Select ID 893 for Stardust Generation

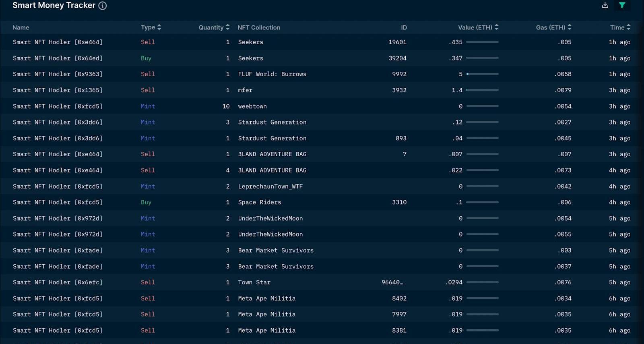[x=401, y=138]
